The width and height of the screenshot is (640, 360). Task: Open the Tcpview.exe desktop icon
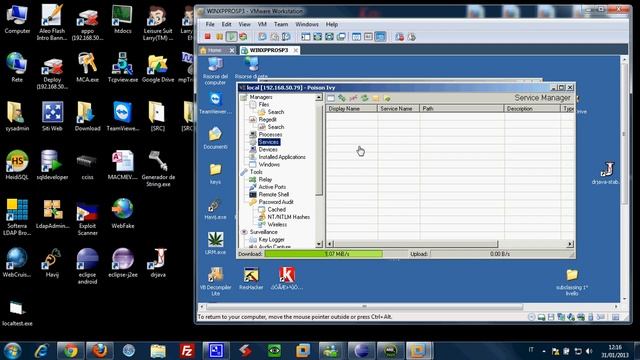click(122, 68)
